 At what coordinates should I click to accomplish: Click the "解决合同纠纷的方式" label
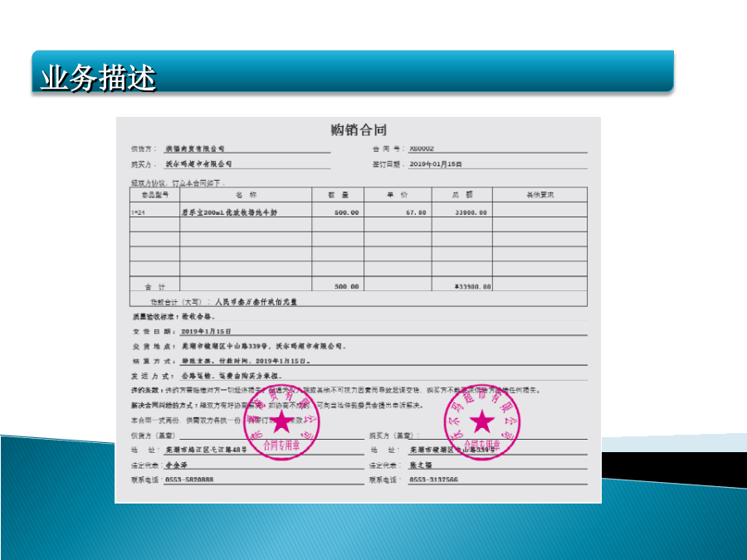164,405
